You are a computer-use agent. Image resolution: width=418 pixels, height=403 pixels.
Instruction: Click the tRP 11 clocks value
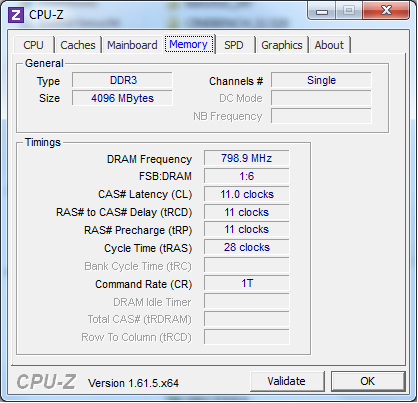[247, 230]
